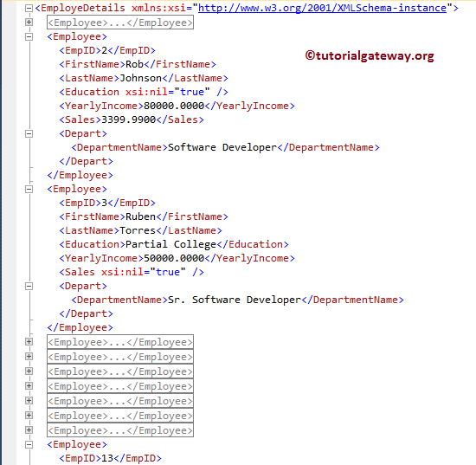The image size is (476, 465).
Task: Click the DepartmentName value 'Software Developer' under Rob
Action: click(x=222, y=147)
